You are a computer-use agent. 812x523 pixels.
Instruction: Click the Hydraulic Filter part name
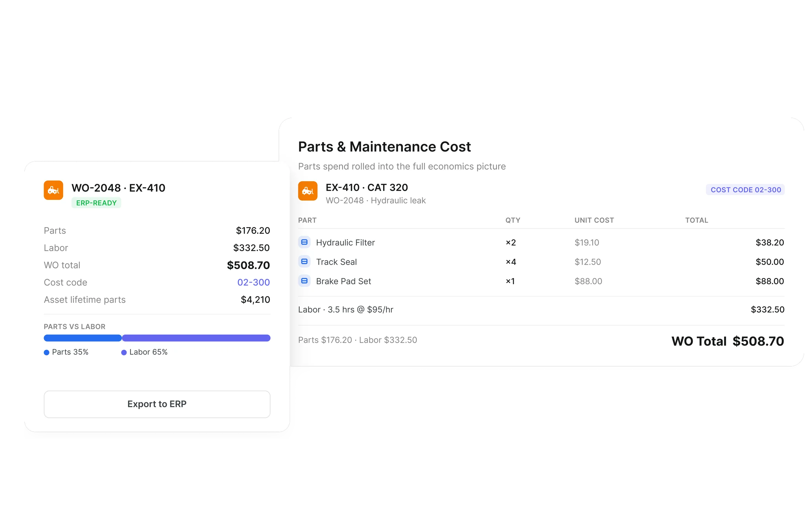345,243
